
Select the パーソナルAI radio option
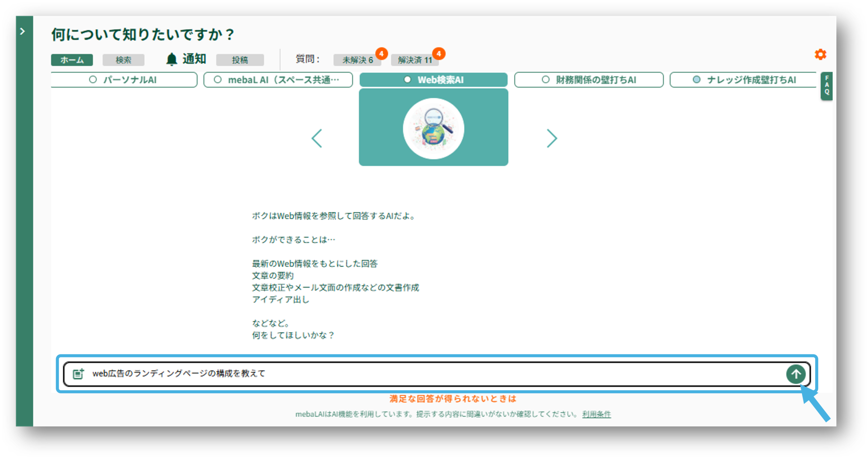(93, 80)
